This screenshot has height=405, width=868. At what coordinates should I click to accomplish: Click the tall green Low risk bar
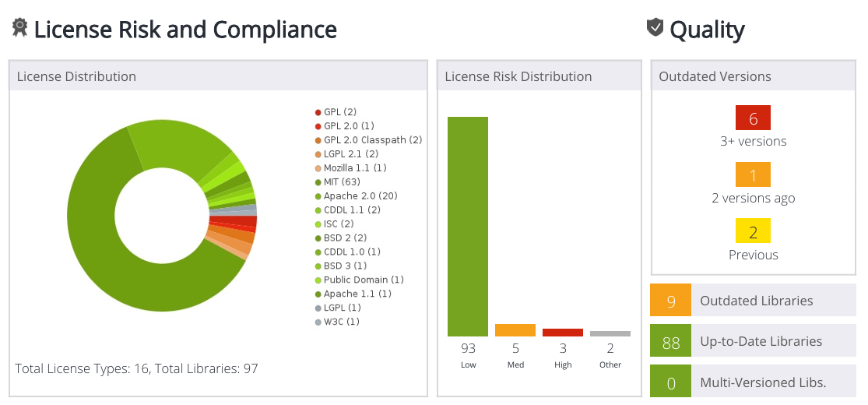(x=468, y=226)
